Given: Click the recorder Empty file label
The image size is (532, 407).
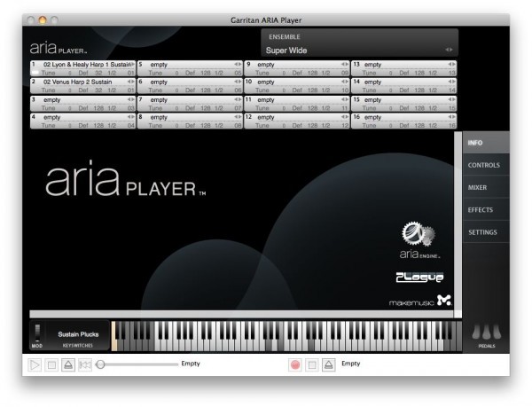Looking at the screenshot, I should (x=351, y=364).
